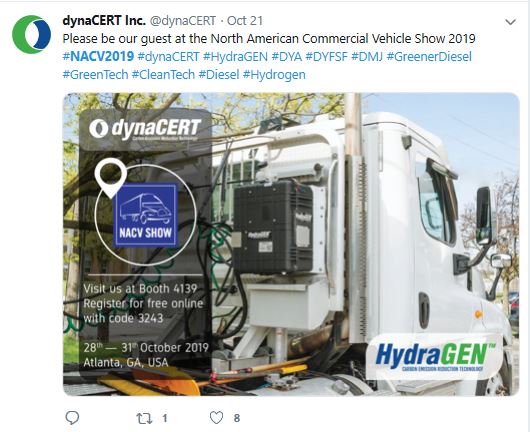530x432 pixels.
Task: Open the #DYFSF hashtag
Action: pos(327,56)
